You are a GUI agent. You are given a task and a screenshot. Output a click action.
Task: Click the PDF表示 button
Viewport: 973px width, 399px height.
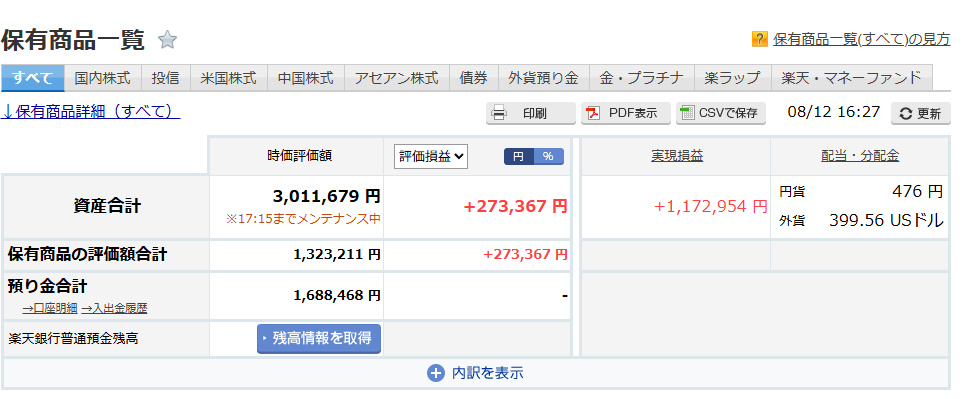coord(626,114)
